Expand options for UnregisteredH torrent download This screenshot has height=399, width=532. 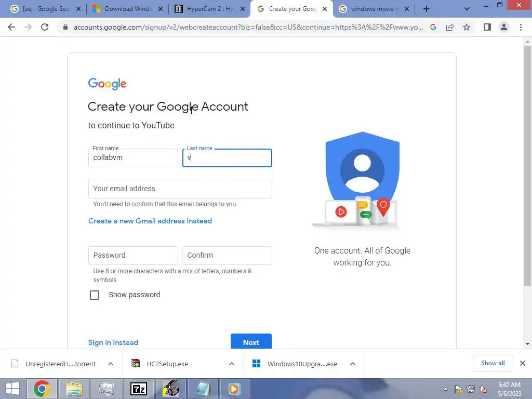(x=111, y=364)
